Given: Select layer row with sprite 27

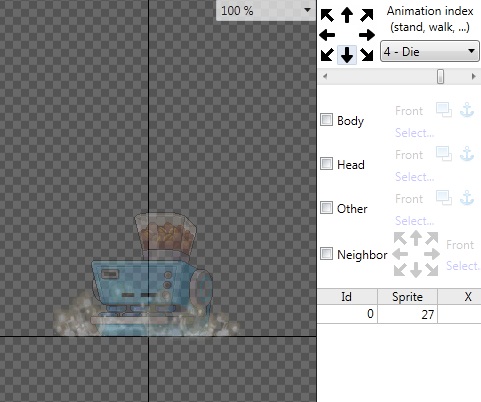Looking at the screenshot, I should pos(399,314).
